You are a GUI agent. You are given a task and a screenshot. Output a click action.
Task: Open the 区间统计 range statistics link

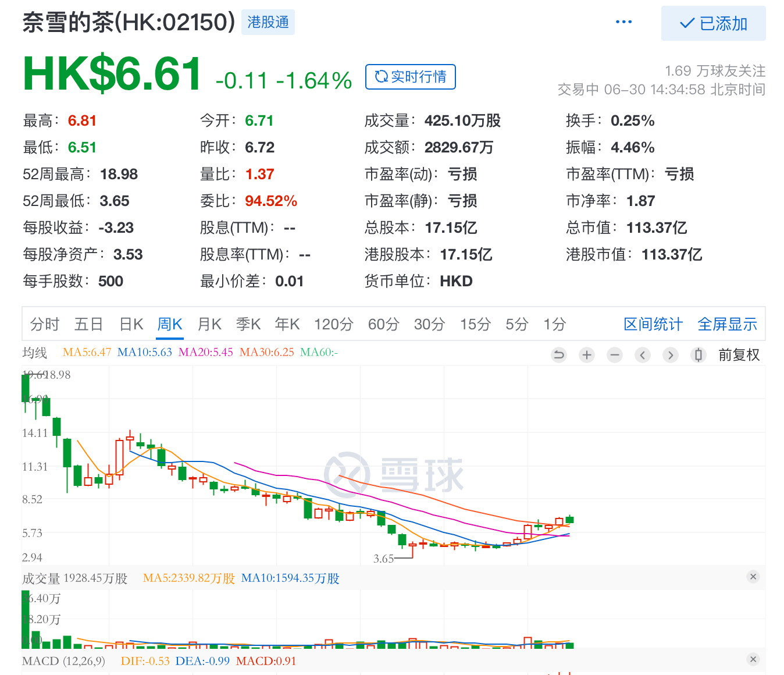point(653,324)
